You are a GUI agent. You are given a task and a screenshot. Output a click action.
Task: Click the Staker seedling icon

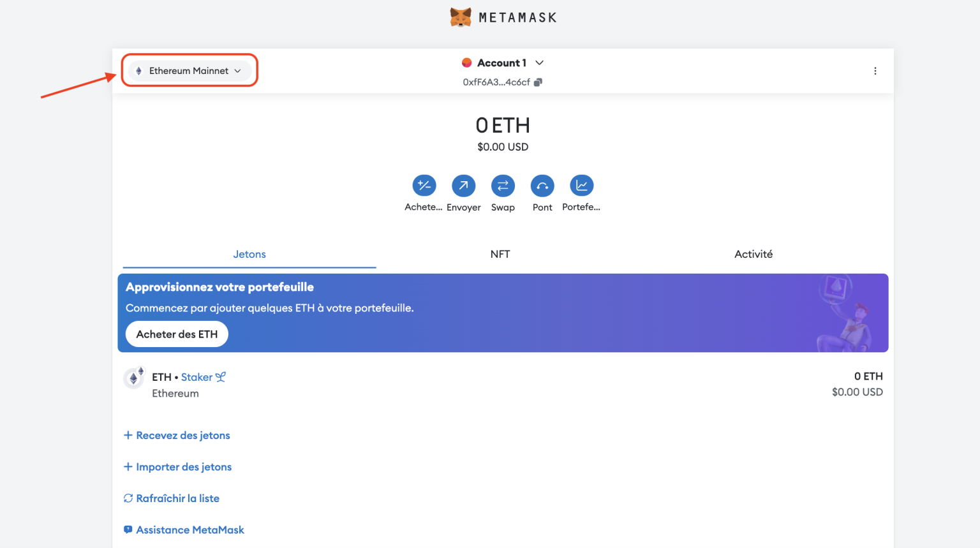tap(221, 377)
